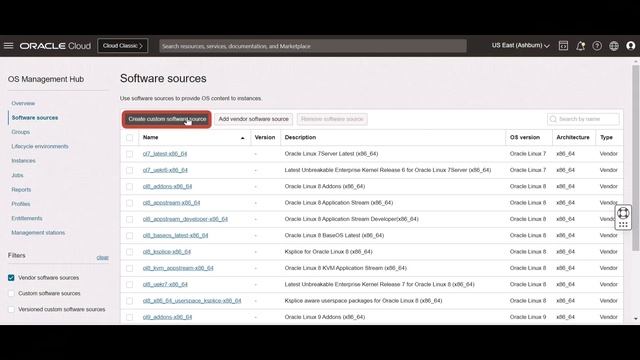Open the user profile avatar

tap(631, 46)
